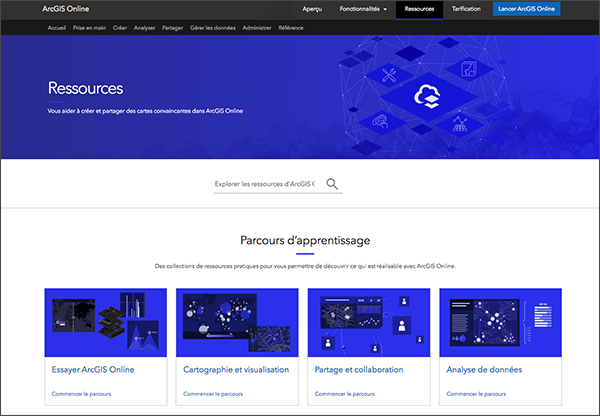Image resolution: width=600 pixels, height=416 pixels.
Task: Click the search magnifier icon
Action: point(332,184)
